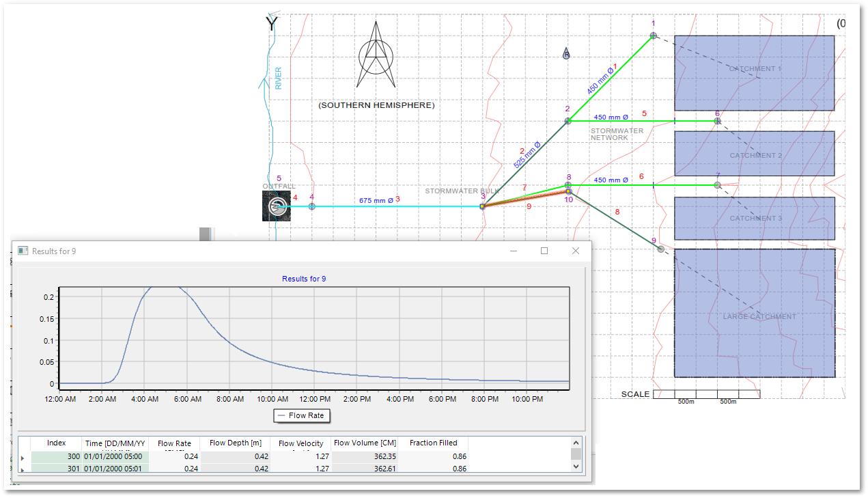Image resolution: width=868 pixels, height=498 pixels.
Task: Select node 10 at highlighted conduit end
Action: tap(568, 192)
